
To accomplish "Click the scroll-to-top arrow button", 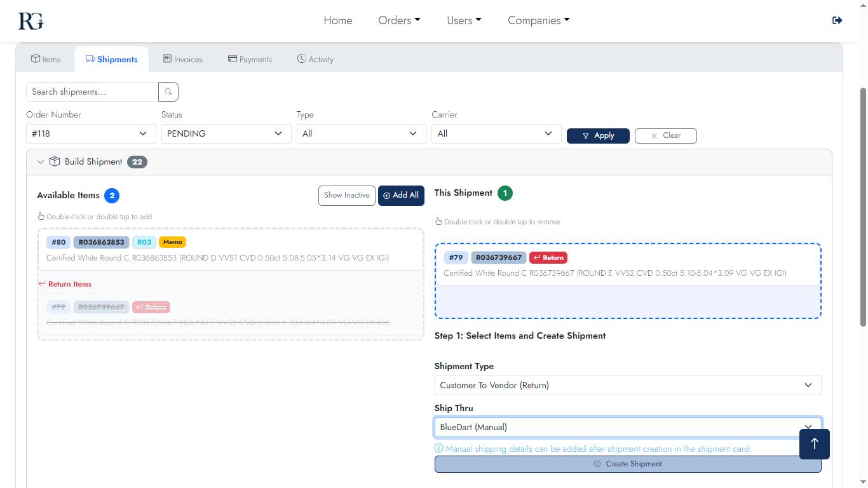I will 814,444.
